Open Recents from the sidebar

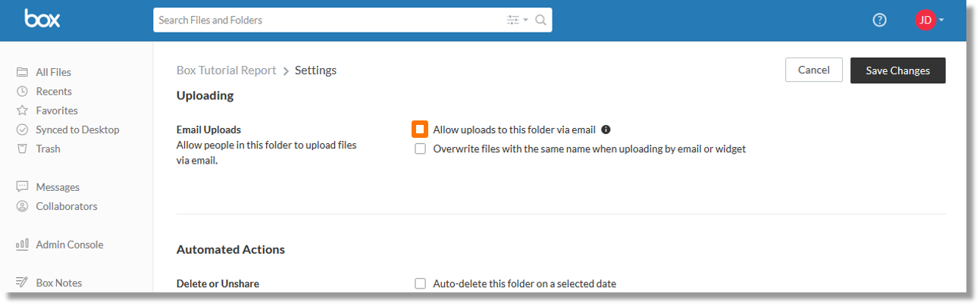point(54,92)
